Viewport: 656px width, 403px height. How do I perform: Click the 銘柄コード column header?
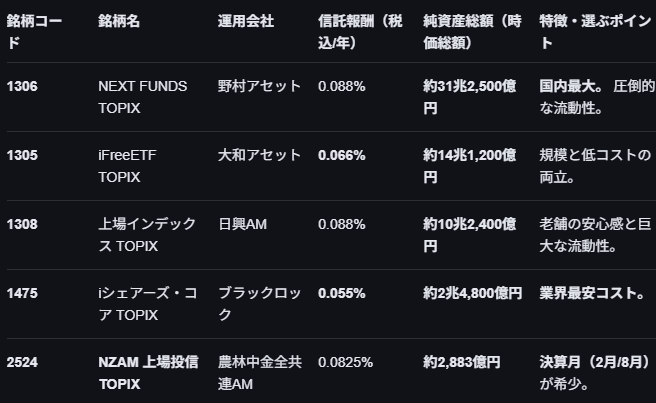coord(34,31)
